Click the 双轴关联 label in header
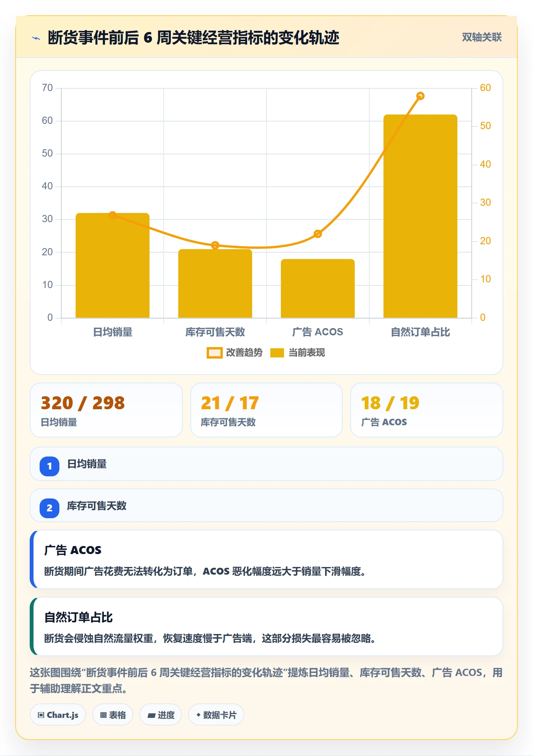Image resolution: width=533 pixels, height=756 pixels. [482, 37]
